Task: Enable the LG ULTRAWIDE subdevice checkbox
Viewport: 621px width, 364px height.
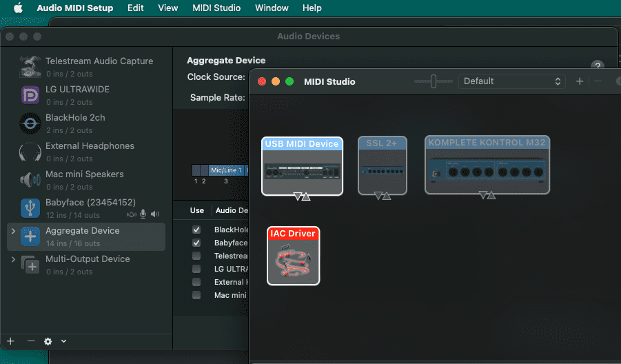Action: pos(196,269)
